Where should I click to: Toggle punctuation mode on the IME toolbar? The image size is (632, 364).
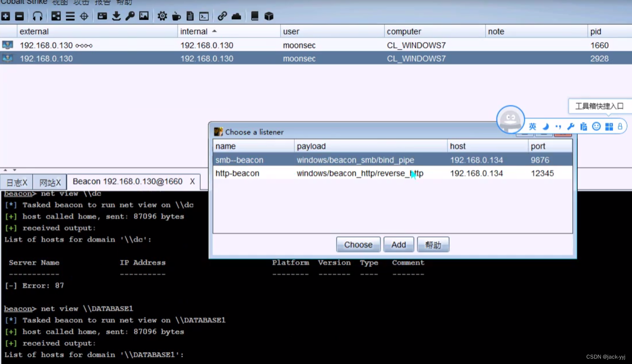tap(557, 126)
